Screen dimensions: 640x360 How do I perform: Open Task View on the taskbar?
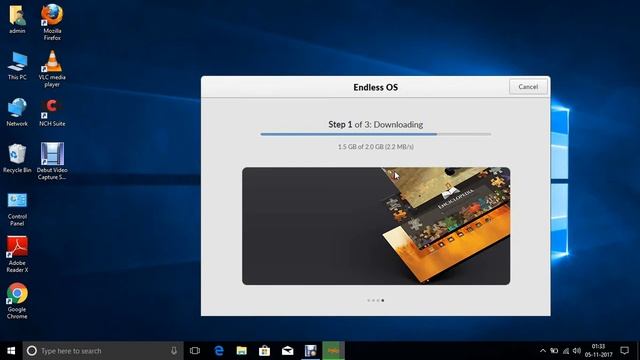click(x=195, y=351)
